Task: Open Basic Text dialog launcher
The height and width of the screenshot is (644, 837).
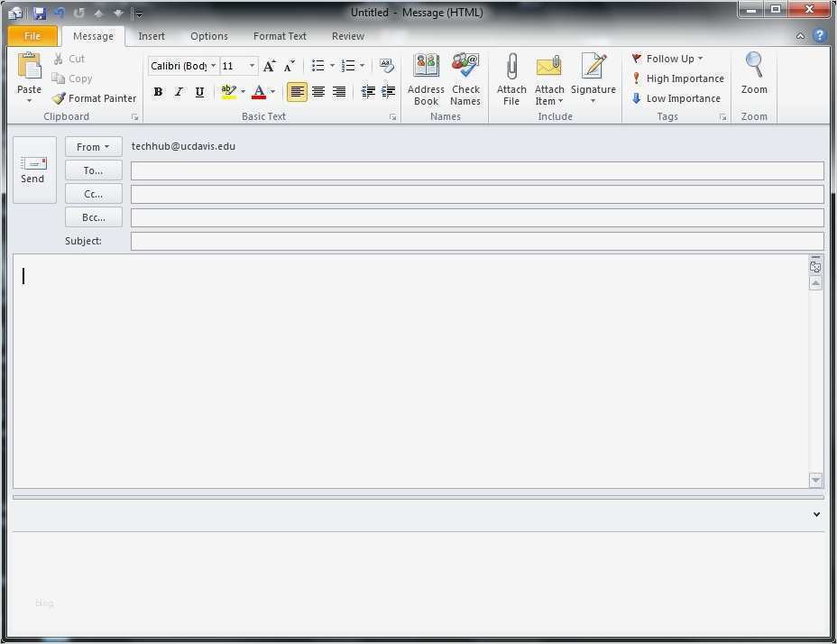Action: pyautogui.click(x=393, y=117)
